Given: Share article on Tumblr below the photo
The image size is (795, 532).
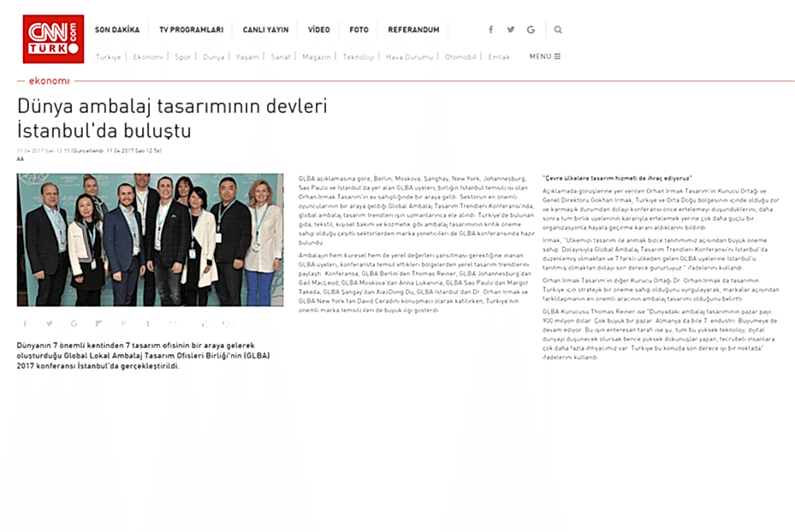Looking at the screenshot, I should point(148,323).
